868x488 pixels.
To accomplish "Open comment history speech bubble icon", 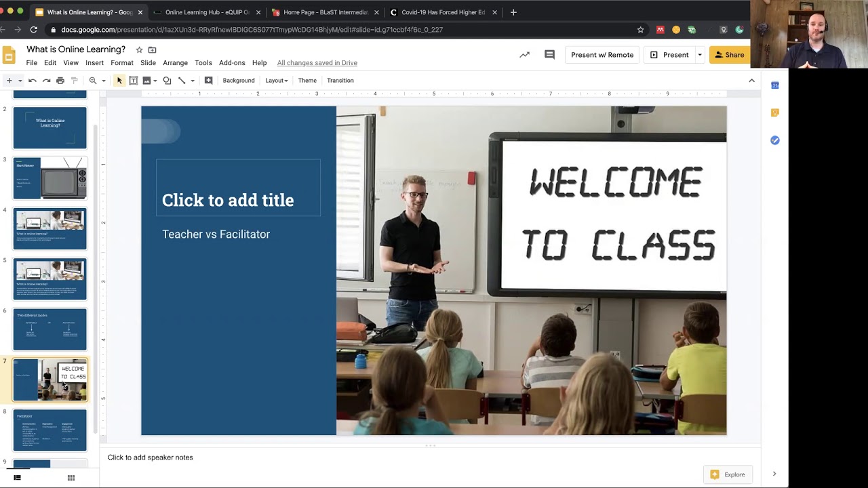I will (x=549, y=55).
